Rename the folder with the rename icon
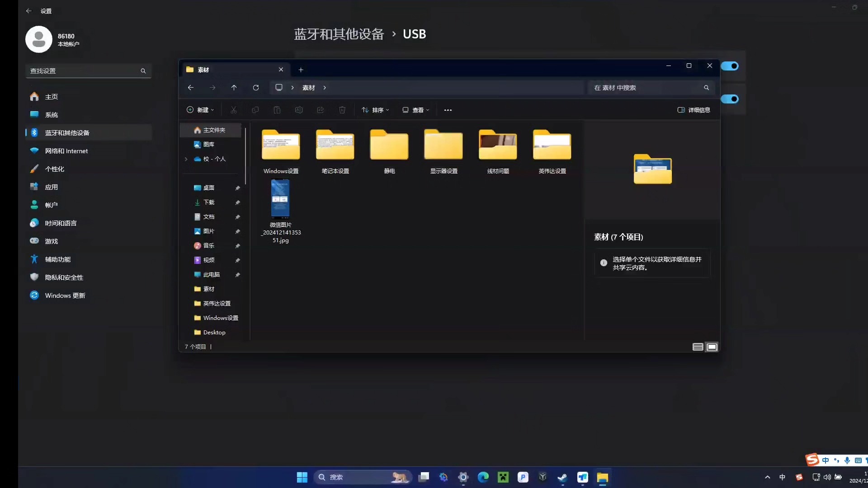 299,110
